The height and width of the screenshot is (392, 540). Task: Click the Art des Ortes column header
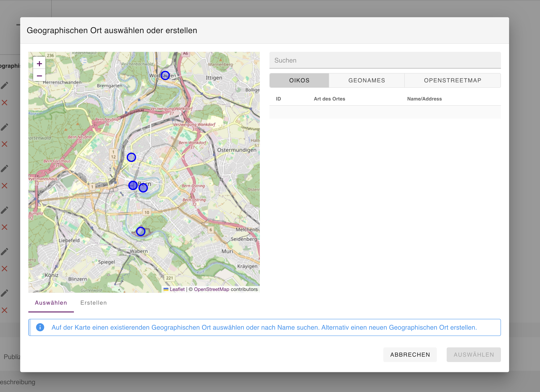coord(329,99)
